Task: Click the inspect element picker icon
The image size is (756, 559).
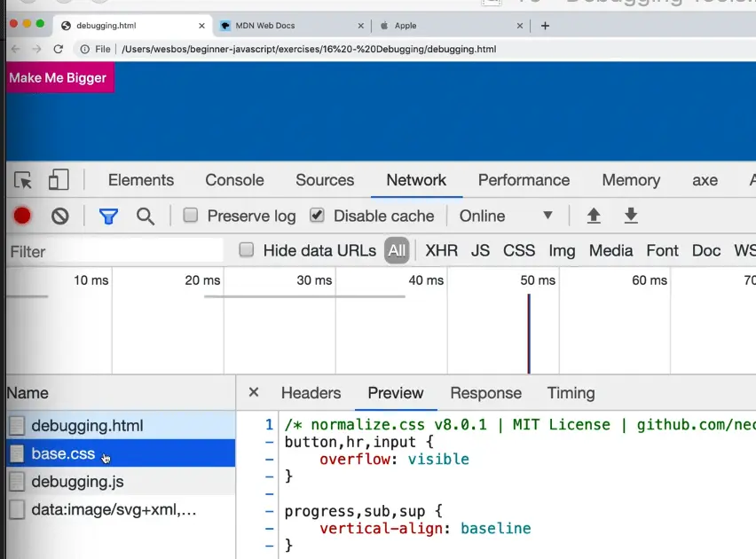Action: pos(24,180)
